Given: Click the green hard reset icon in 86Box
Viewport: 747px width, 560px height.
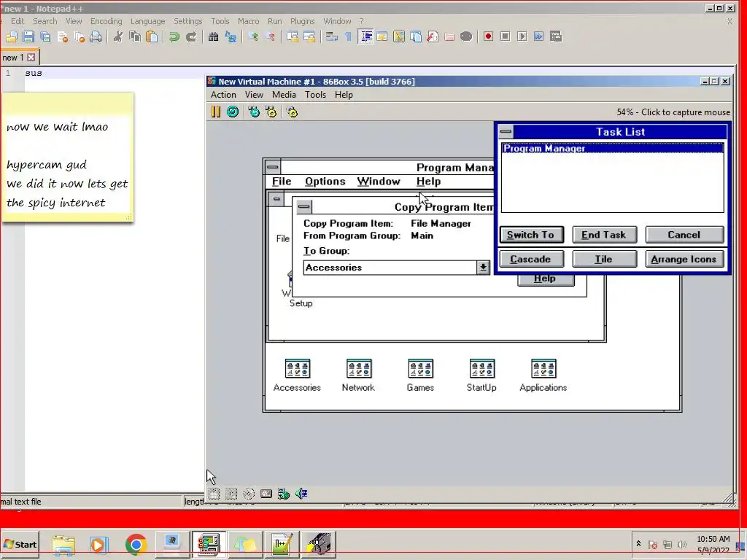Looking at the screenshot, I should tap(233, 112).
